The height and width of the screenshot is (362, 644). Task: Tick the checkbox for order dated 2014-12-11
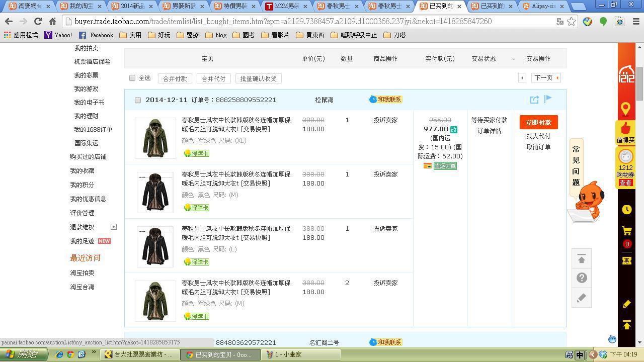[x=138, y=100]
